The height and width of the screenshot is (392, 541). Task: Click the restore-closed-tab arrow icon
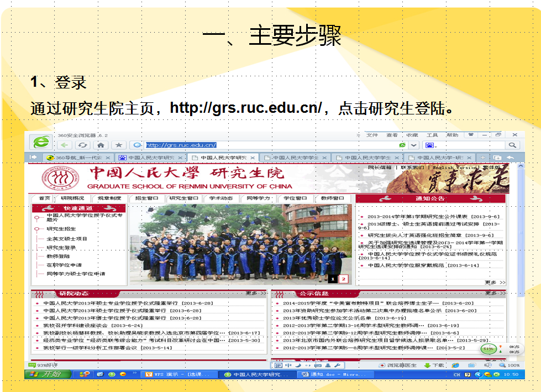(510, 158)
